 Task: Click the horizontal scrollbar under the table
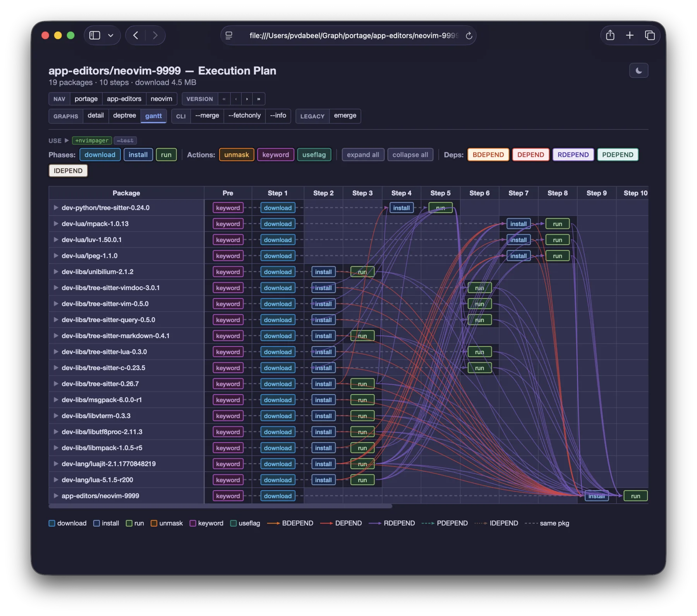pyautogui.click(x=220, y=506)
